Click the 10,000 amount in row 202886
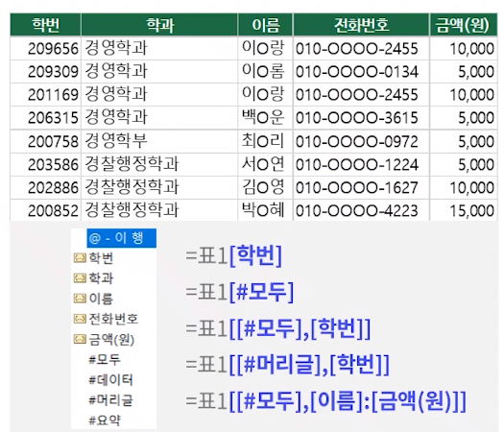Screen dimensions: 504x432 [x=463, y=188]
